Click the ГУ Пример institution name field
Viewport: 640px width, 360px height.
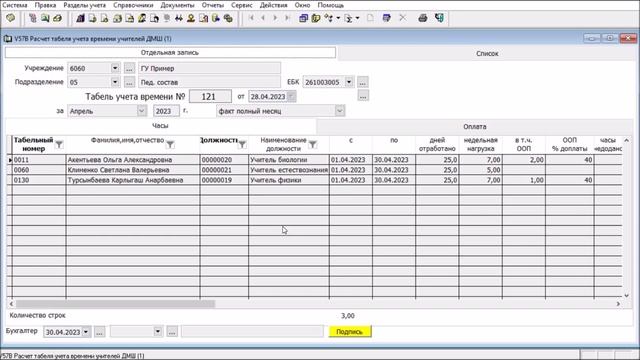pos(209,69)
